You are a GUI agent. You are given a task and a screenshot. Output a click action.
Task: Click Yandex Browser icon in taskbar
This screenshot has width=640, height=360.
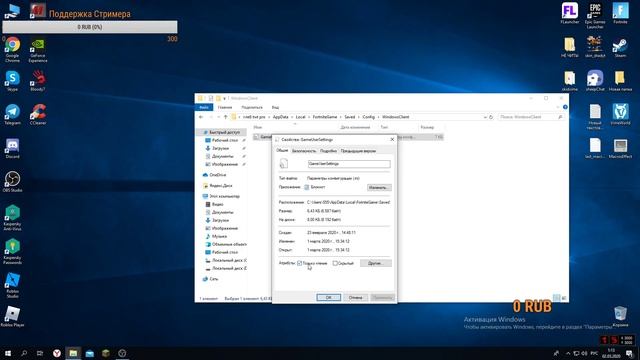point(57,353)
